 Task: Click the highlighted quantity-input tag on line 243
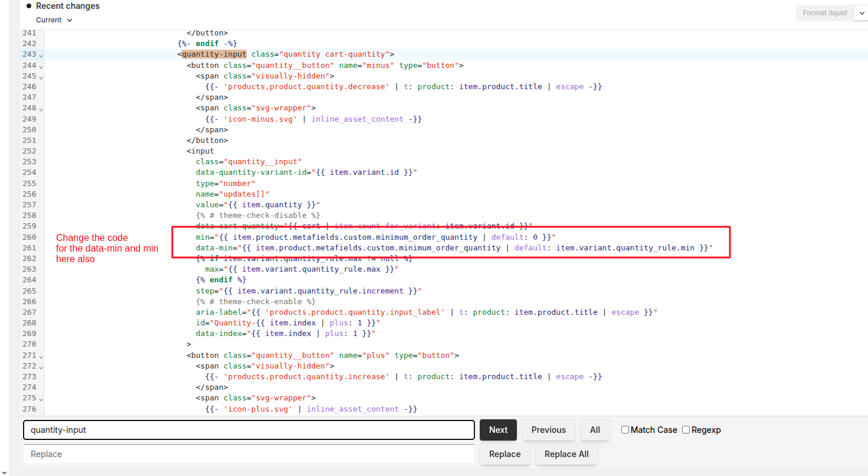pyautogui.click(x=214, y=54)
